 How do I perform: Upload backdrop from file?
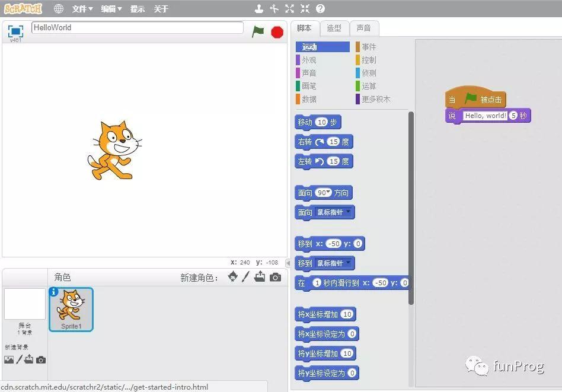(29, 359)
